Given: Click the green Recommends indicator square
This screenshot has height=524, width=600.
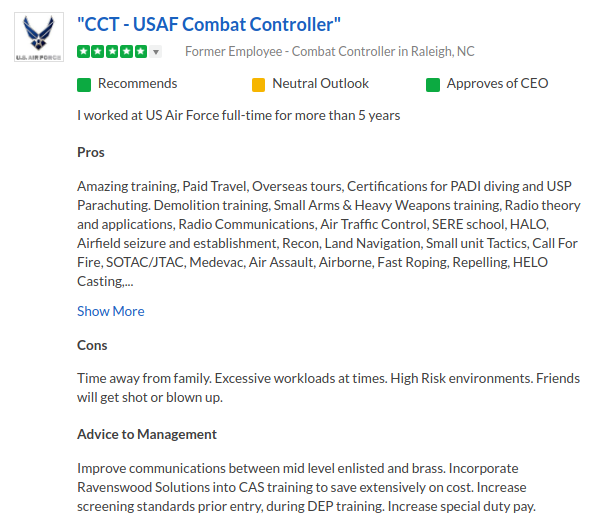Looking at the screenshot, I should (x=84, y=84).
